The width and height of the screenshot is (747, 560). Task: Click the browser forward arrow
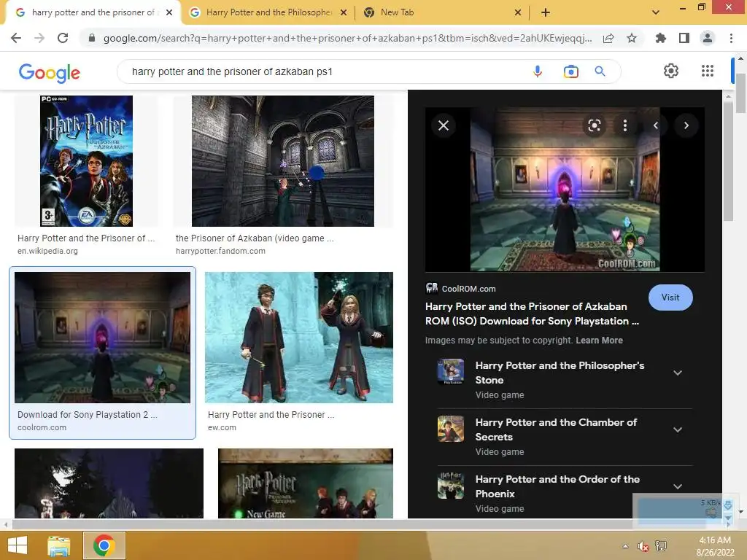click(x=39, y=38)
